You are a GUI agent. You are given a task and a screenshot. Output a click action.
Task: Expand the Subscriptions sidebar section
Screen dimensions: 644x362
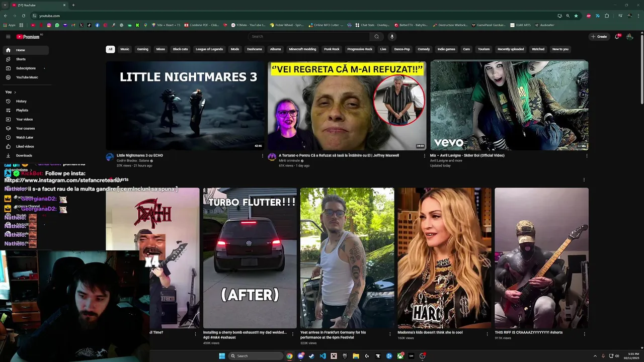pyautogui.click(x=44, y=68)
